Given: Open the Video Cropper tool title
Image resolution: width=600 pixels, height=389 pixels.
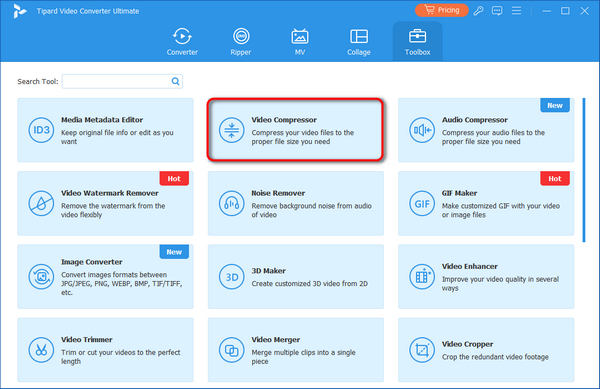Looking at the screenshot, I should (x=467, y=344).
